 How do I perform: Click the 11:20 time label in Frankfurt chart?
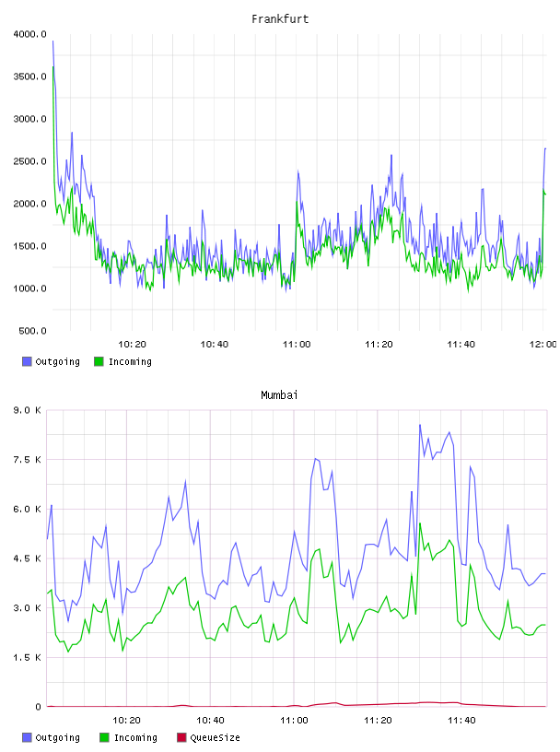tap(379, 345)
